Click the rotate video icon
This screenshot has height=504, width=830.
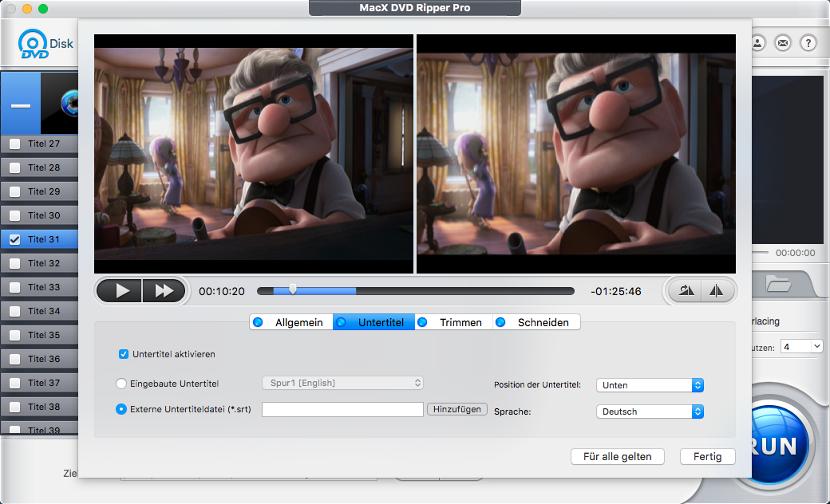point(686,291)
